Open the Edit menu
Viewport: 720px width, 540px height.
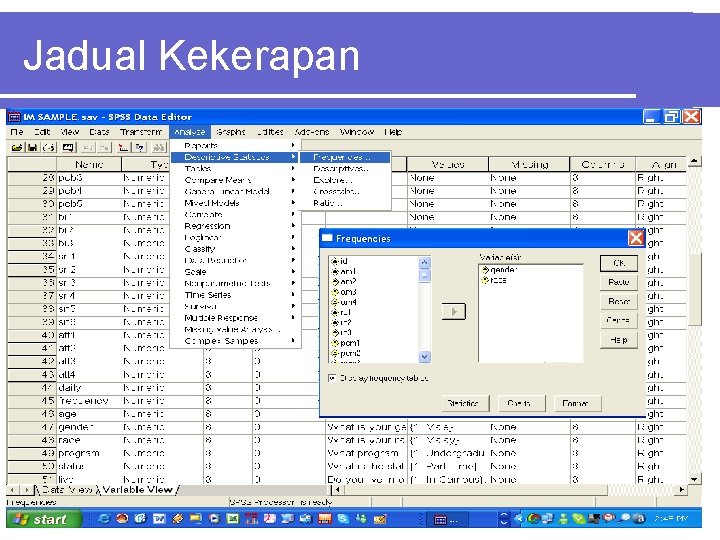(x=42, y=132)
